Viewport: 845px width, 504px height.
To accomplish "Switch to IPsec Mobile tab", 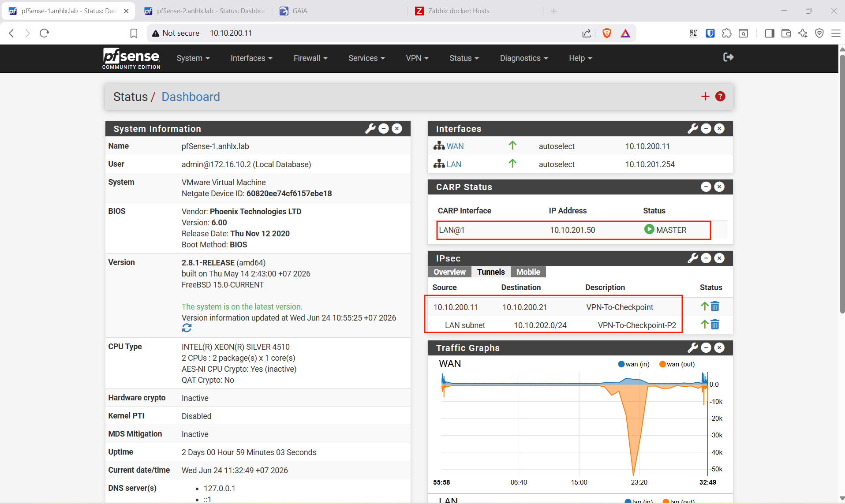I will click(x=528, y=272).
